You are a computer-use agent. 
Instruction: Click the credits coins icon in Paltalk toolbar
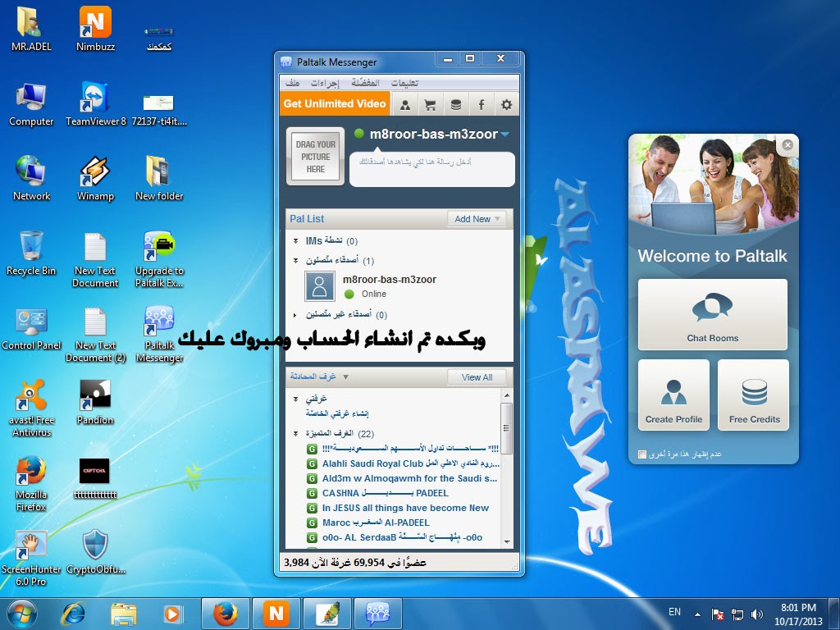(456, 104)
